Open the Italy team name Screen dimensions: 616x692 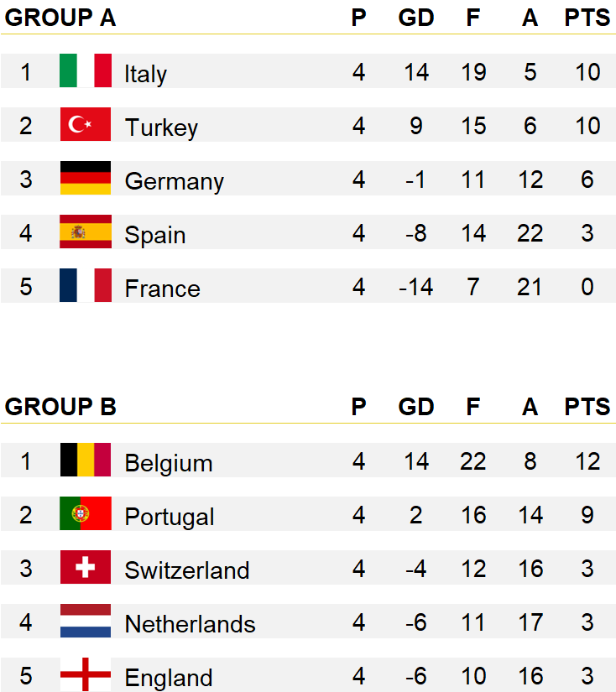point(146,73)
